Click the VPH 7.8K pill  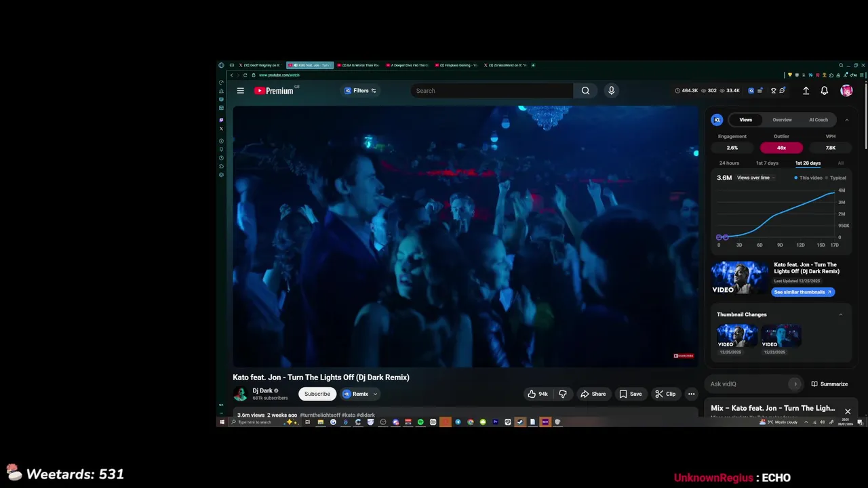click(831, 148)
